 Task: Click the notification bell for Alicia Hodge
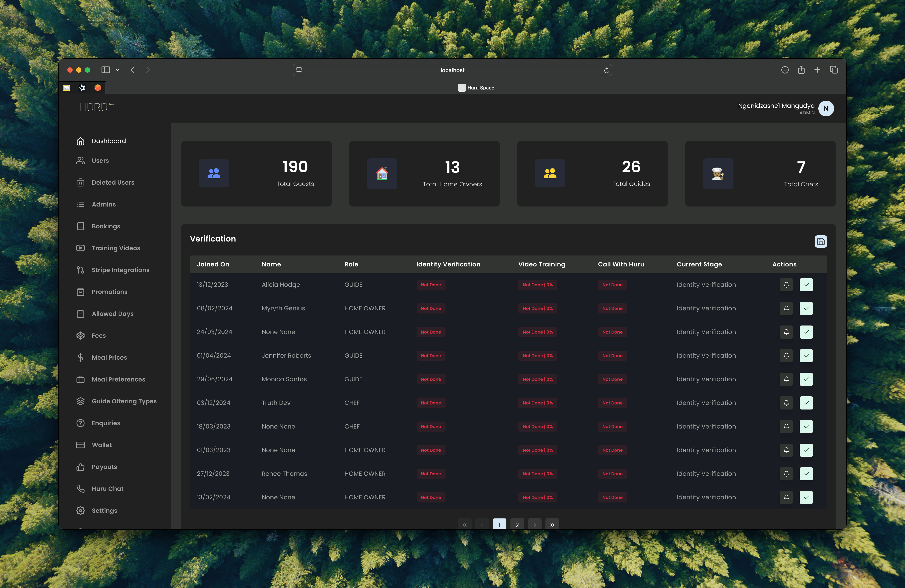pos(786,285)
